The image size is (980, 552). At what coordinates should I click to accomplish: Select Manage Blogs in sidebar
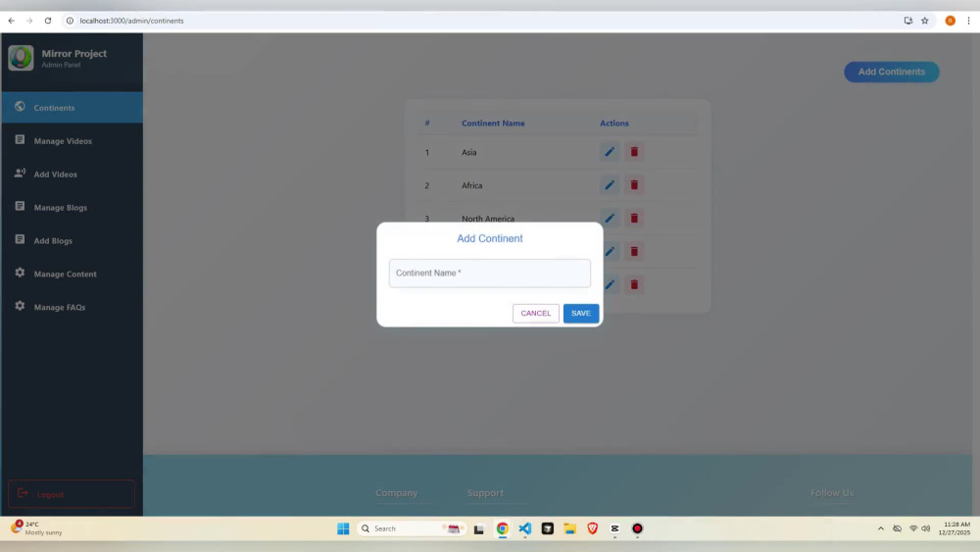[72, 207]
